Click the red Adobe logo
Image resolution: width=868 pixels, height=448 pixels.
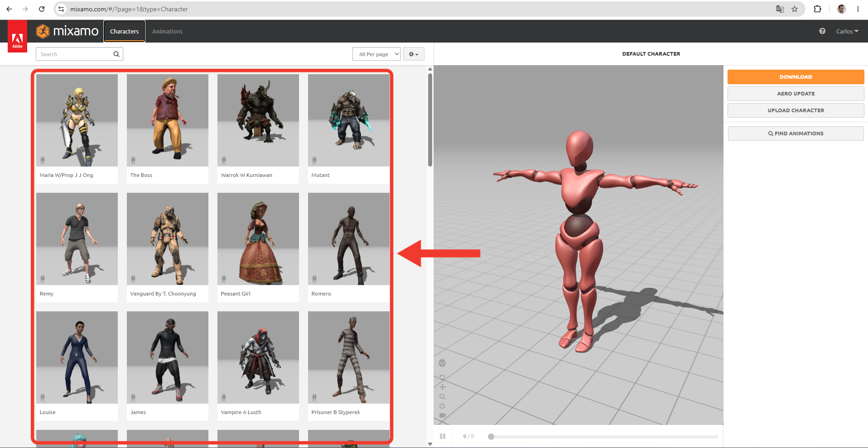click(17, 36)
